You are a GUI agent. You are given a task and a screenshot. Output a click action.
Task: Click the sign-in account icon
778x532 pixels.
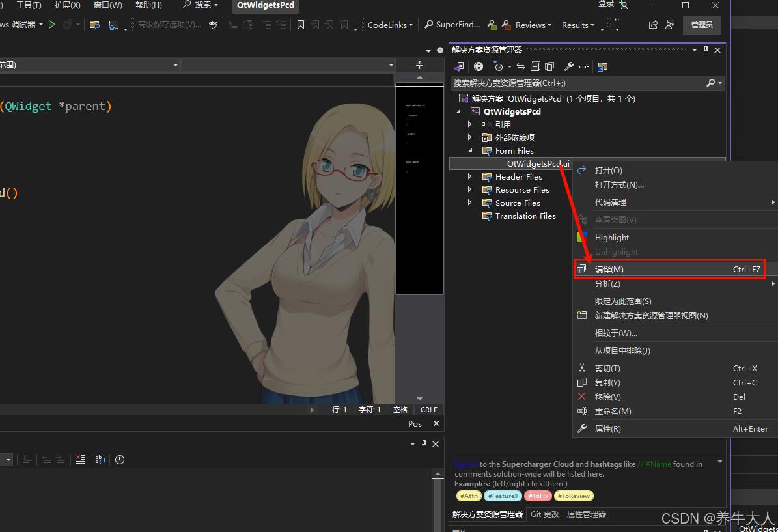point(624,5)
